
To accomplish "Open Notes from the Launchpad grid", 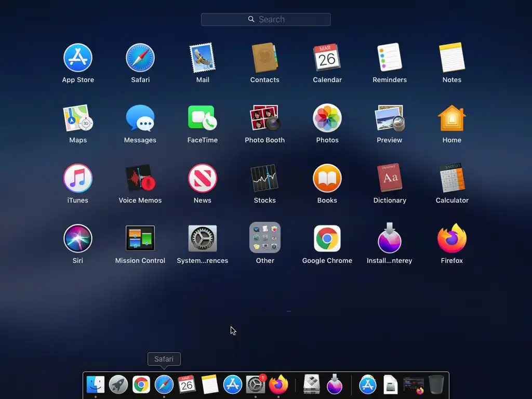I will point(452,58).
